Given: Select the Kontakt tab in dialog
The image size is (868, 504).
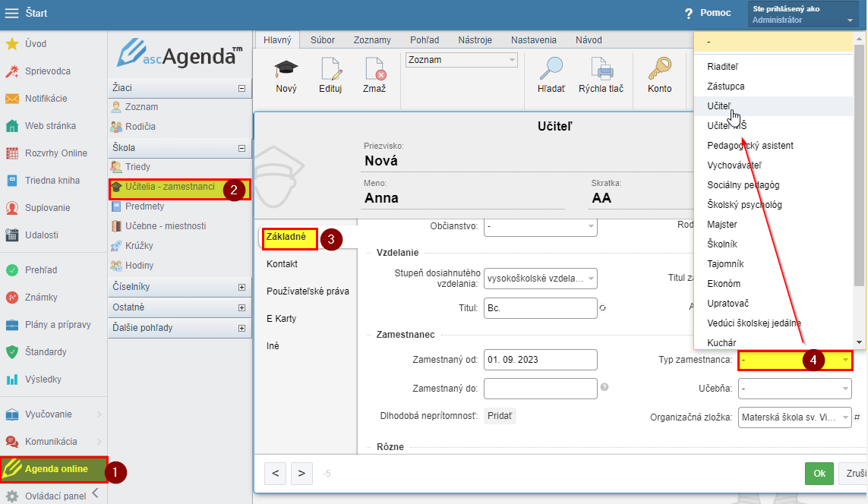Looking at the screenshot, I should [x=282, y=264].
